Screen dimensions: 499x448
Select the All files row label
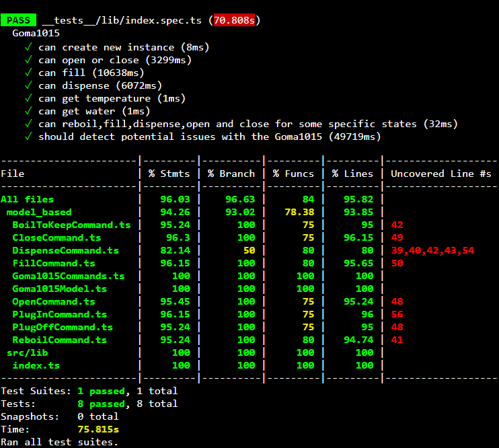(x=28, y=199)
